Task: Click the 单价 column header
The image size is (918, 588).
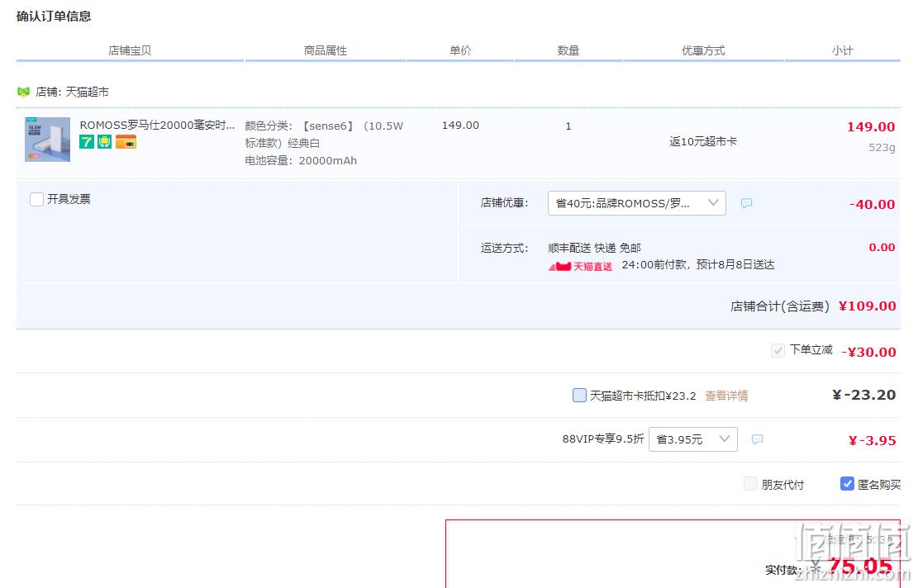Action: [x=460, y=50]
